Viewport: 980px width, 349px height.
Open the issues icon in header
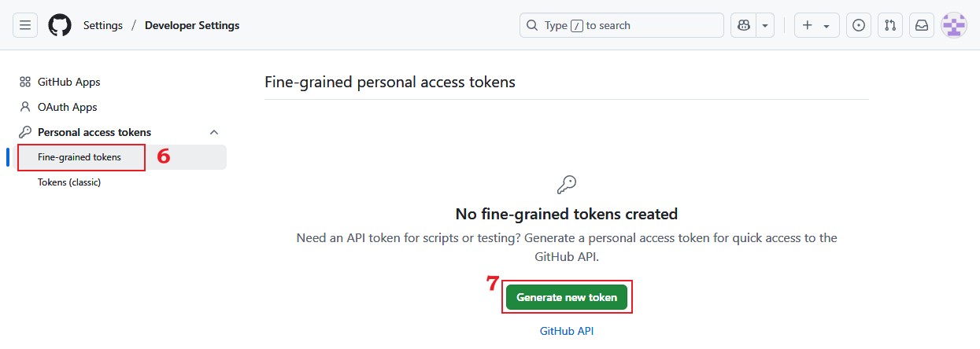[x=859, y=25]
